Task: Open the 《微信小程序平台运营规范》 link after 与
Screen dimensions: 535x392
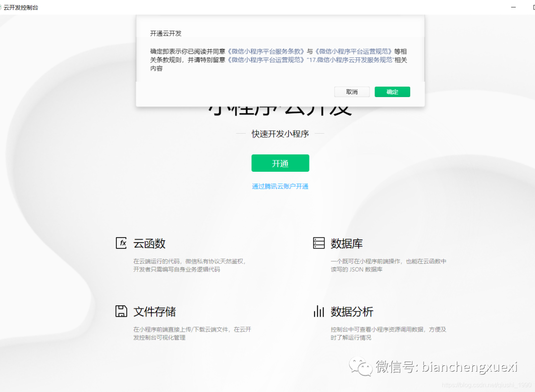Action: pyautogui.click(x=353, y=51)
